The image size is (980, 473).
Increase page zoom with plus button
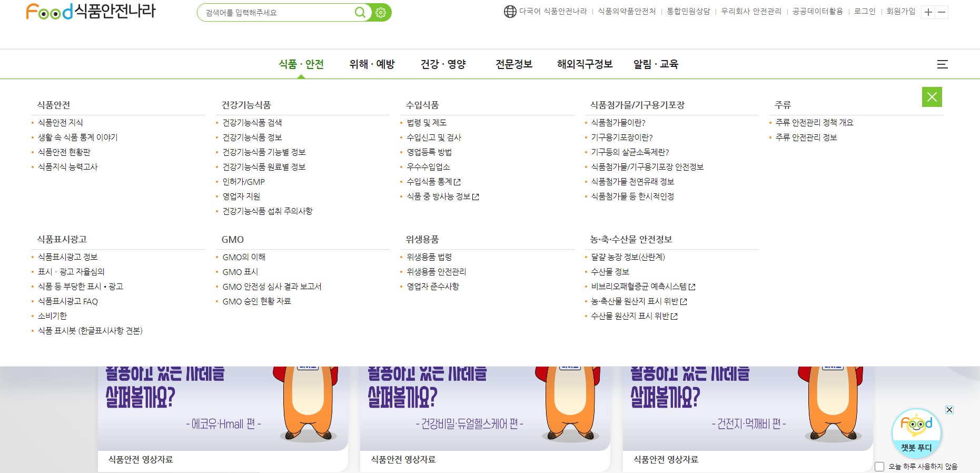[928, 12]
